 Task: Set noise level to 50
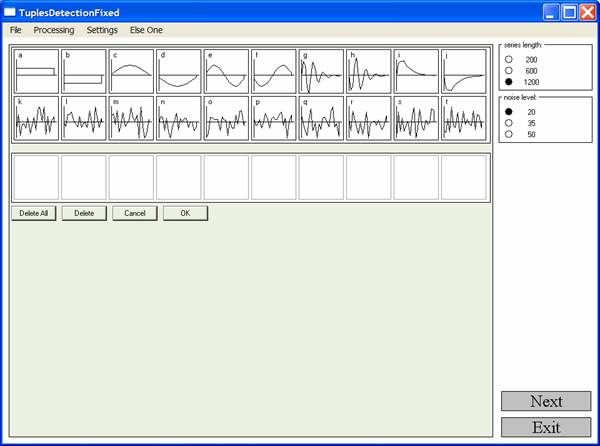pos(509,134)
